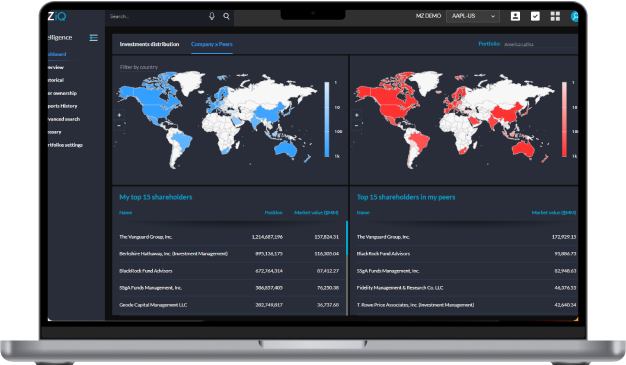
Task: Switch to Investments distribution tab
Action: (x=149, y=44)
